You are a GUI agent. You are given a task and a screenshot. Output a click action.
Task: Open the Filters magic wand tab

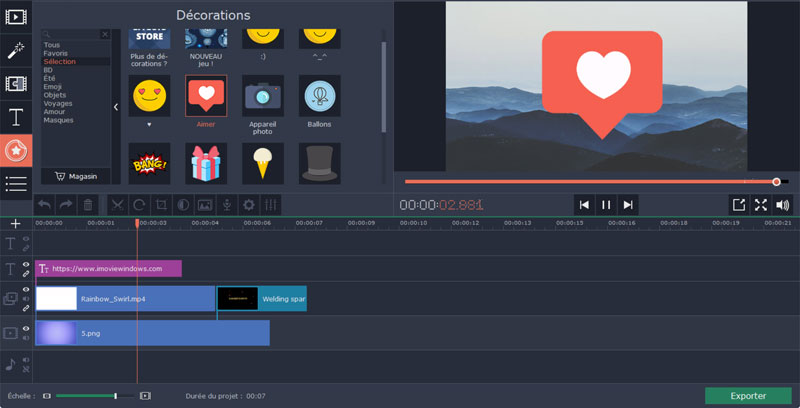click(16, 50)
